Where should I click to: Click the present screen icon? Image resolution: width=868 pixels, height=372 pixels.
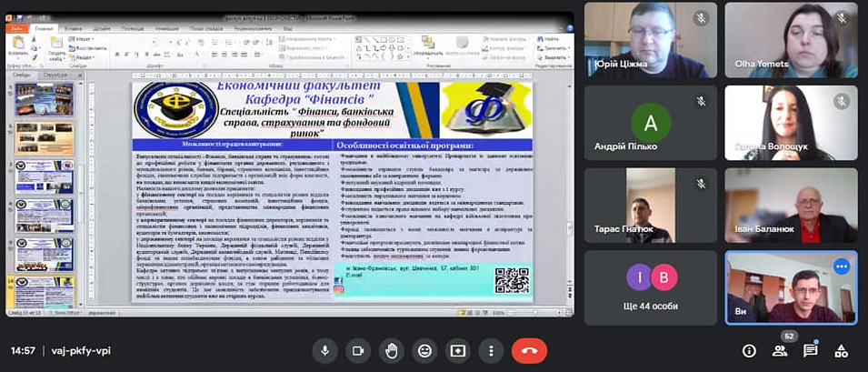pos(458,350)
